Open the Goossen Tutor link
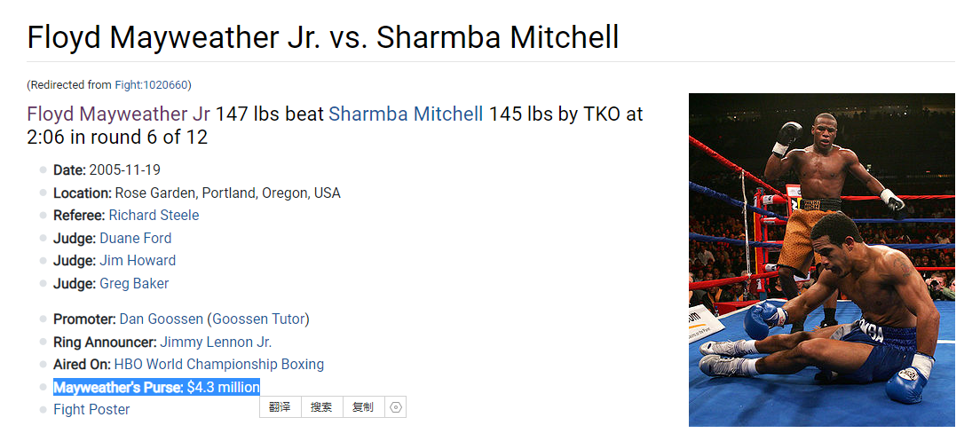The height and width of the screenshot is (441, 980). click(258, 319)
